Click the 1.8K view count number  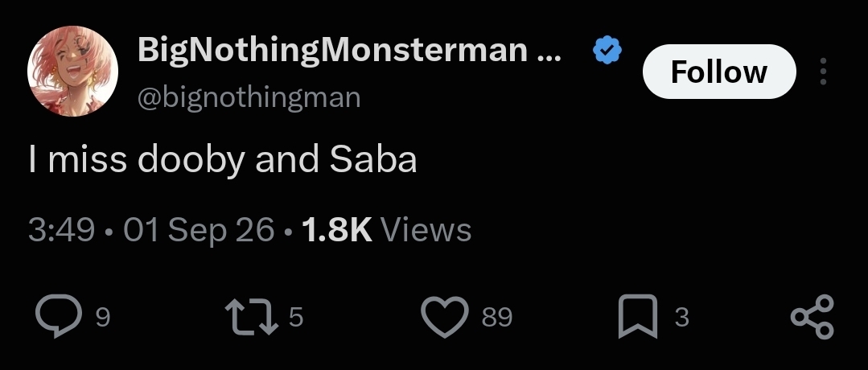336,229
